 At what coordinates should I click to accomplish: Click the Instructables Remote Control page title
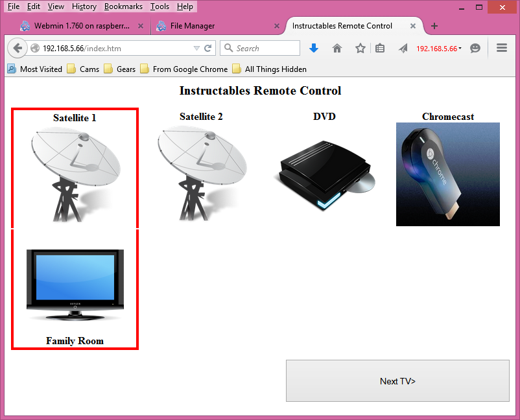[x=260, y=91]
